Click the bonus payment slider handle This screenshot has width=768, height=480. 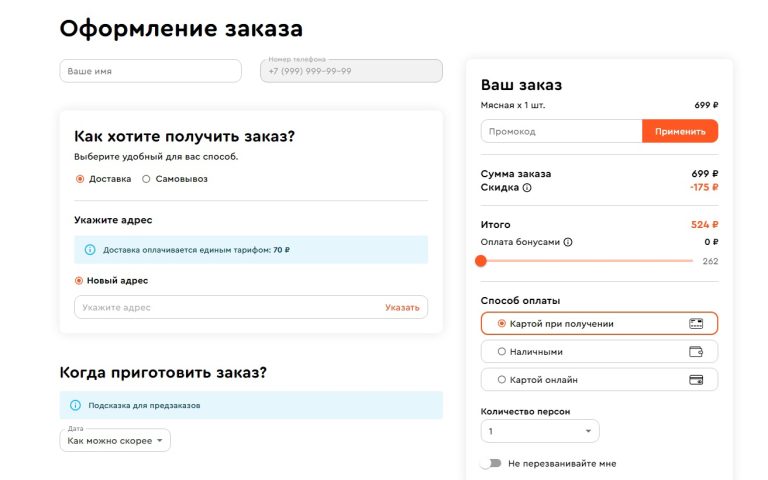(x=481, y=261)
